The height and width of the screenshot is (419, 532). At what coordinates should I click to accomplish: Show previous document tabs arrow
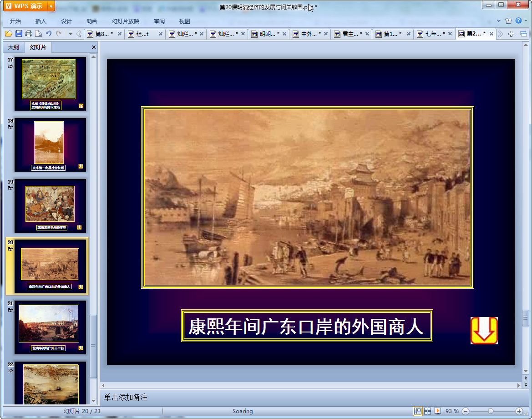click(79, 34)
